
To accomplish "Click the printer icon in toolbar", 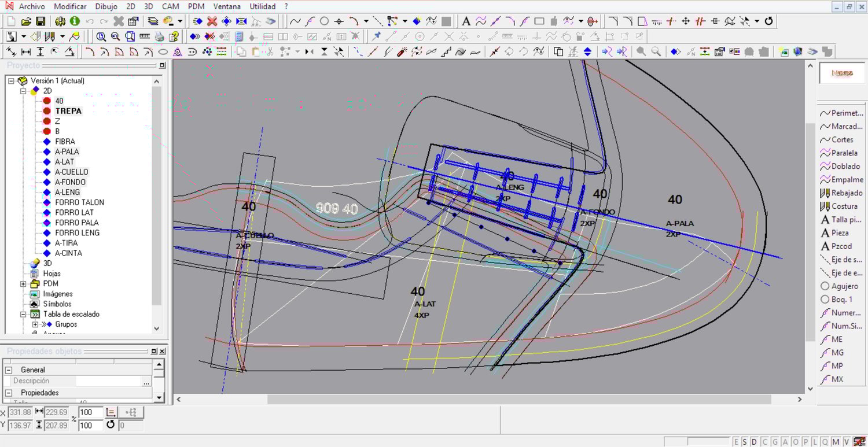I will [x=159, y=36].
